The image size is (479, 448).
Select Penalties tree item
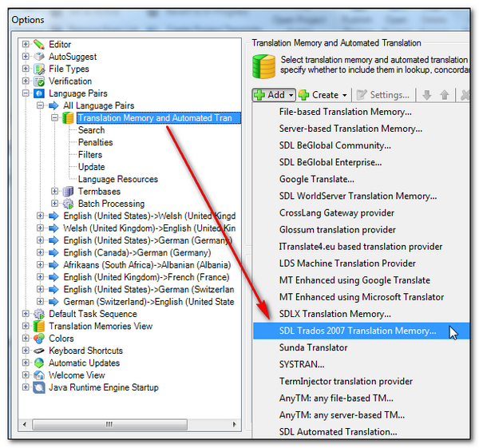click(95, 142)
